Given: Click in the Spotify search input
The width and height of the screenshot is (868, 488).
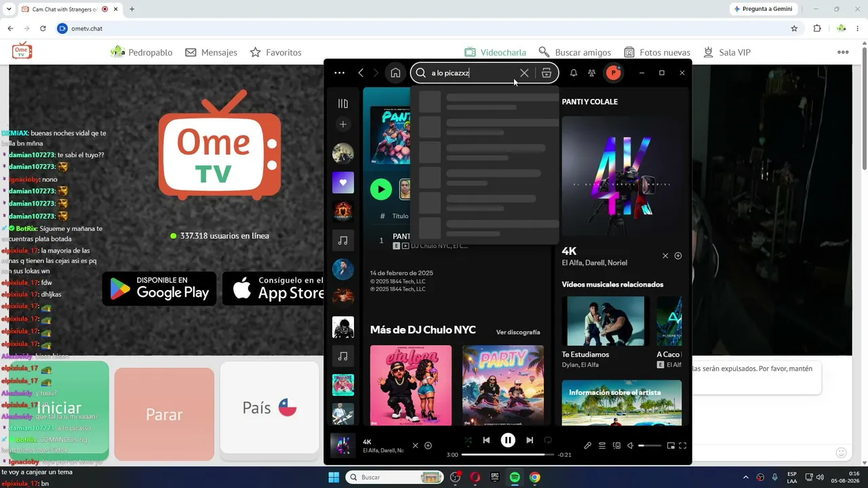Looking at the screenshot, I should [x=473, y=73].
